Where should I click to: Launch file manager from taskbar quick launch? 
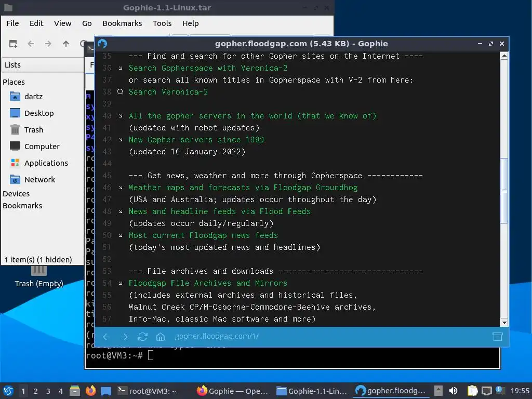75,391
